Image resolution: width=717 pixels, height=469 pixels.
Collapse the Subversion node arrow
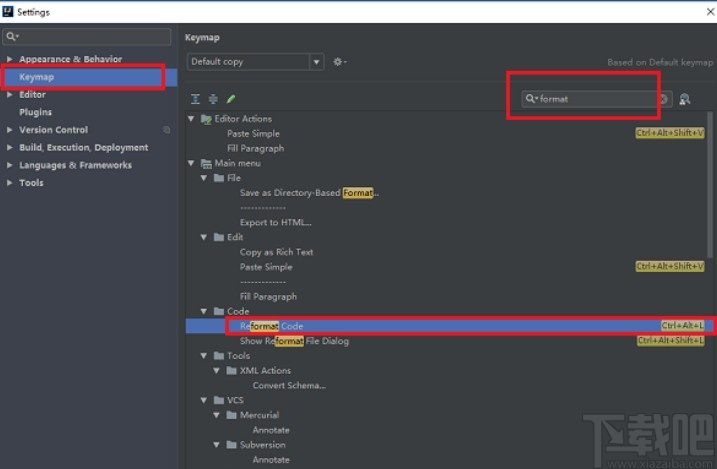click(x=217, y=445)
